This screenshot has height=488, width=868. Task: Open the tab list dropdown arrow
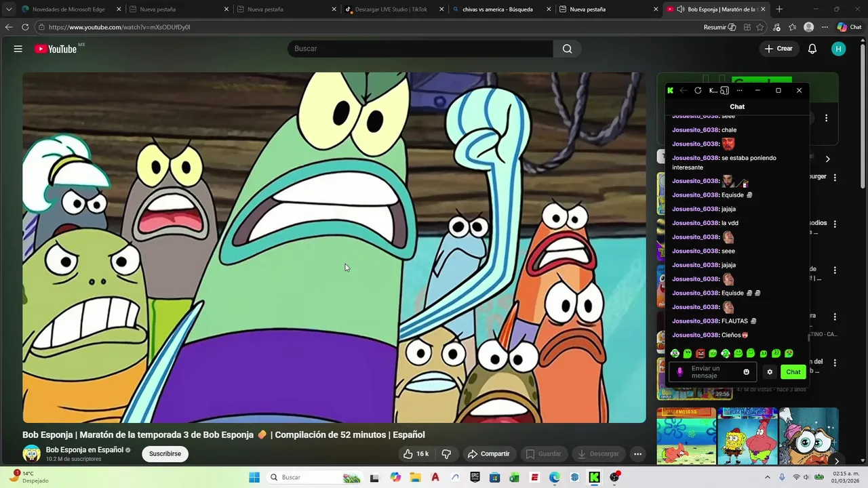coord(9,9)
